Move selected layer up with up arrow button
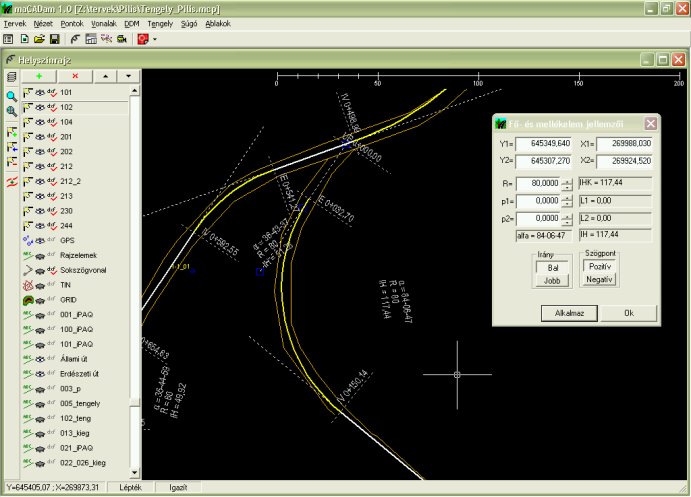The height and width of the screenshot is (497, 691). coord(105,76)
